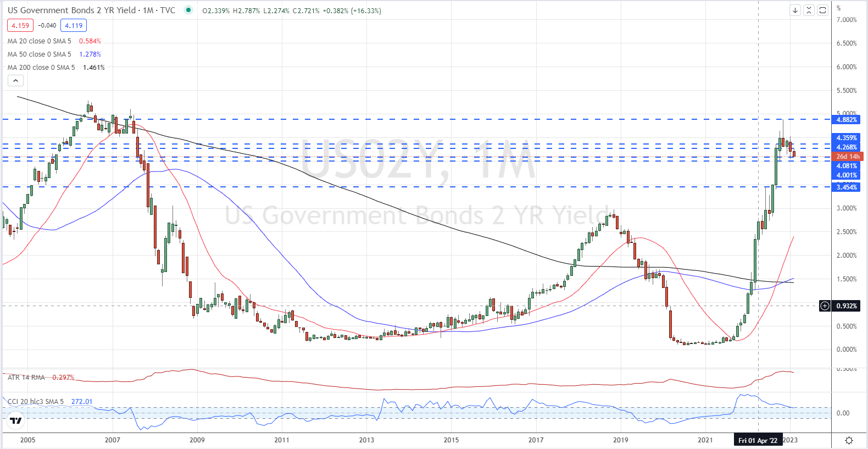Click the maximize pane icon
This screenshot has height=449, width=868.
[x=822, y=10]
